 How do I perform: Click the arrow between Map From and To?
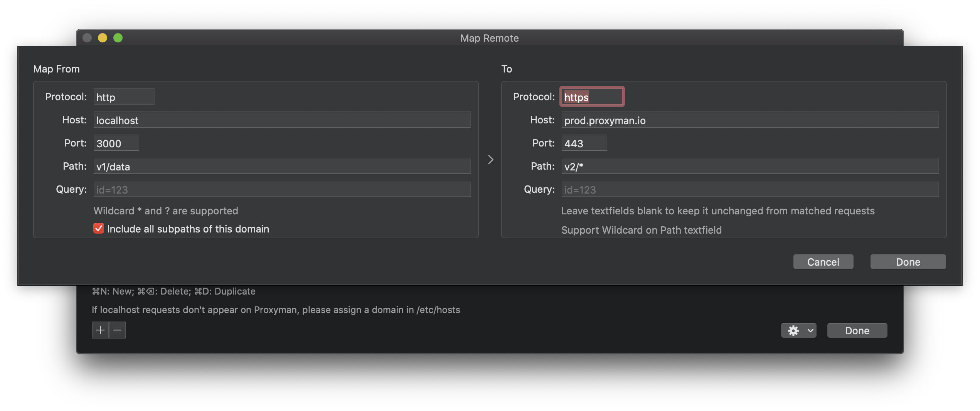point(490,159)
